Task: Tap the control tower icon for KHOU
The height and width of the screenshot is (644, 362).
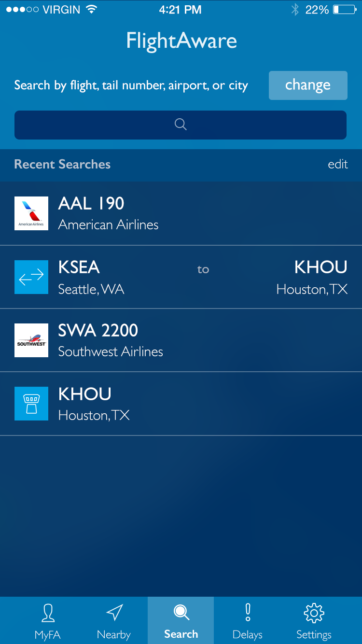Action: 31,404
